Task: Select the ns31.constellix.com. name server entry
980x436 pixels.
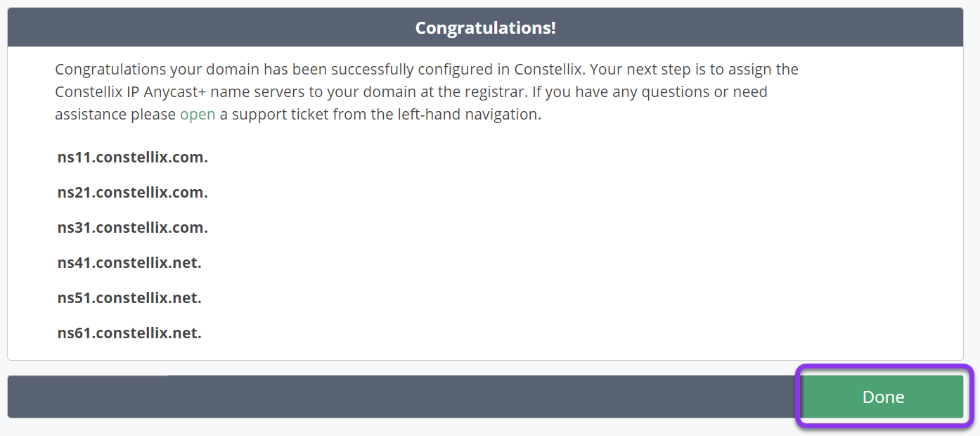Action: click(x=133, y=228)
